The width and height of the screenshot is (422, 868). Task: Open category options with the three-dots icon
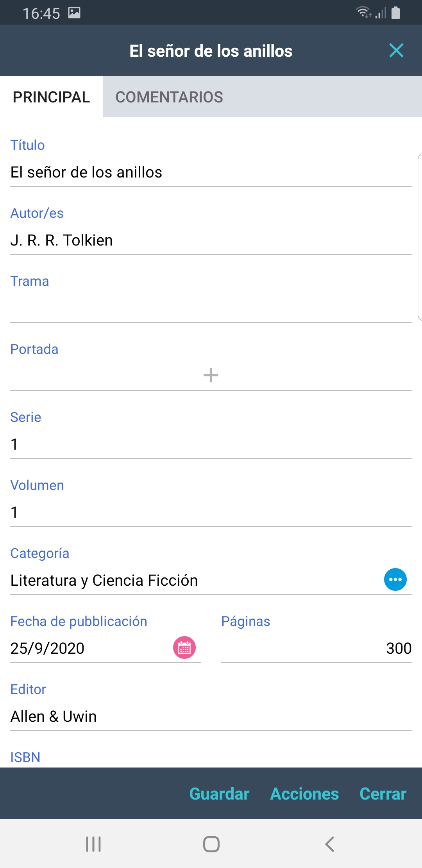click(x=395, y=579)
